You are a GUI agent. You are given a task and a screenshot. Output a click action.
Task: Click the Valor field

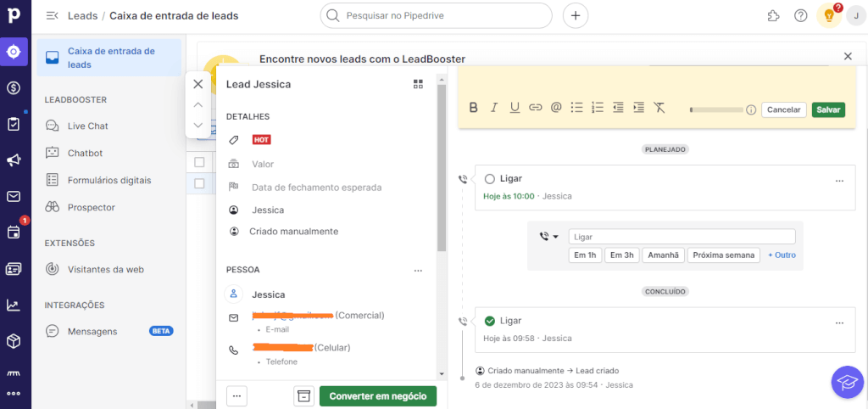(263, 164)
